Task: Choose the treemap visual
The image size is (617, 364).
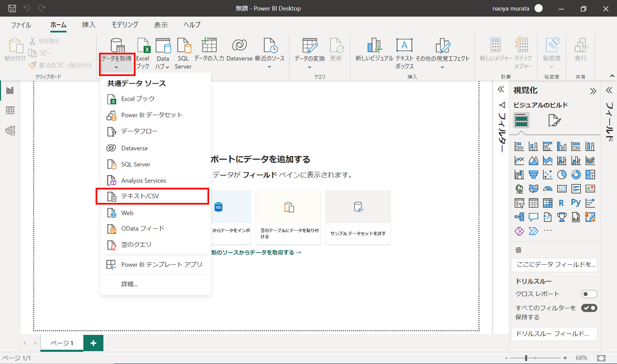Action: click(590, 175)
